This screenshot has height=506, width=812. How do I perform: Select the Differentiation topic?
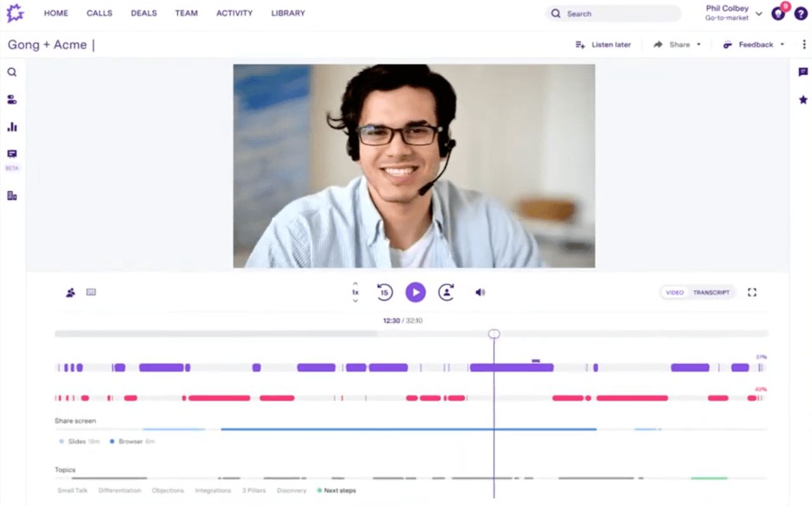120,491
